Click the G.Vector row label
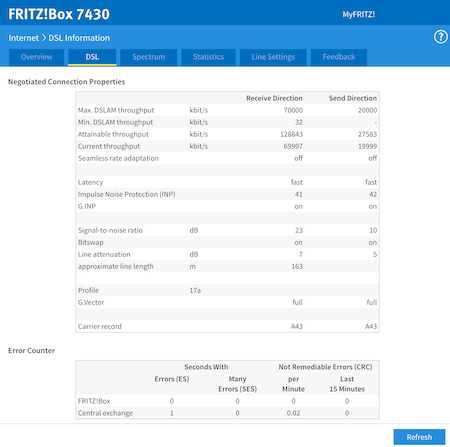This screenshot has height=447, width=450. (91, 302)
